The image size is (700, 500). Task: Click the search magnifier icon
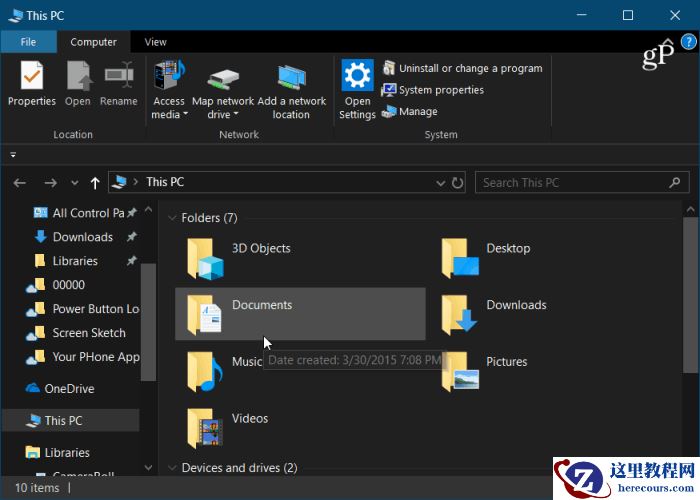(675, 182)
